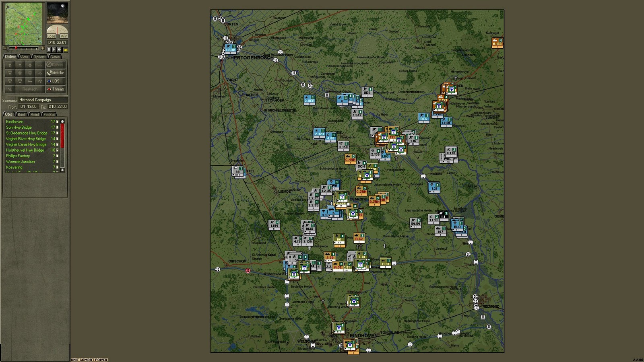Set game speed to fastest yellow arrows
644x362 pixels.
pyautogui.click(x=65, y=49)
